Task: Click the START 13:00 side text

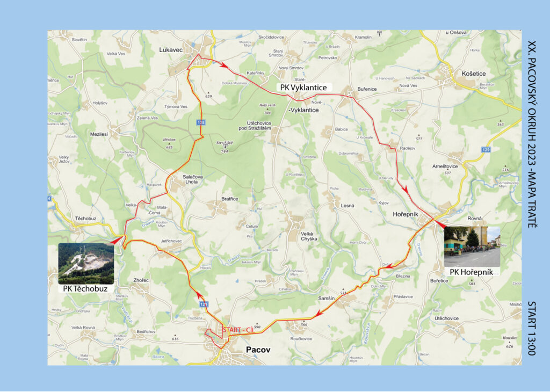Action: pyautogui.click(x=532, y=328)
